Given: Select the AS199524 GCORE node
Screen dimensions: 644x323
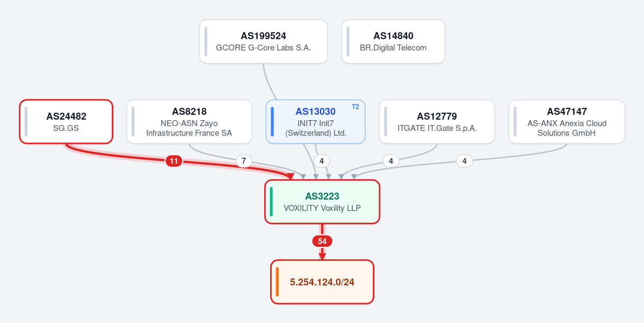Looking at the screenshot, I should 263,41.
